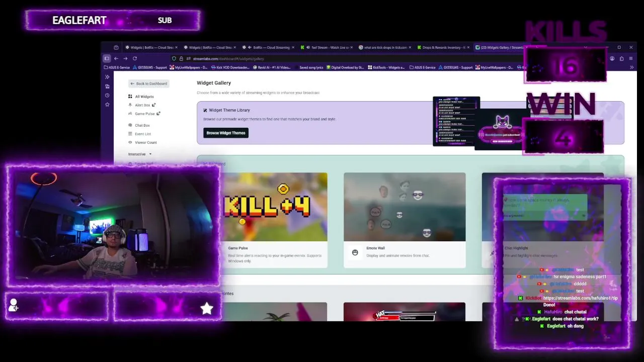Image resolution: width=644 pixels, height=362 pixels.
Task: Click the Emote Wall card title
Action: (375, 248)
